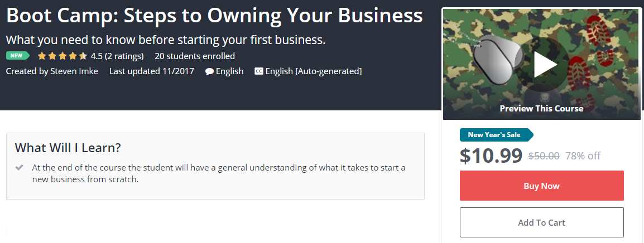Click the dog tags in the preview thumbnail
This screenshot has height=243, width=644.
(494, 61)
